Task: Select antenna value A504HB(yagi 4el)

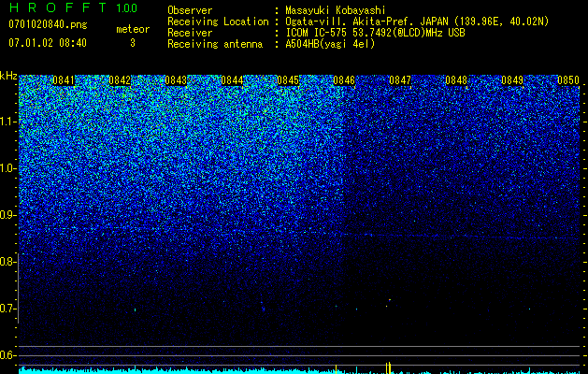Action: (330, 44)
